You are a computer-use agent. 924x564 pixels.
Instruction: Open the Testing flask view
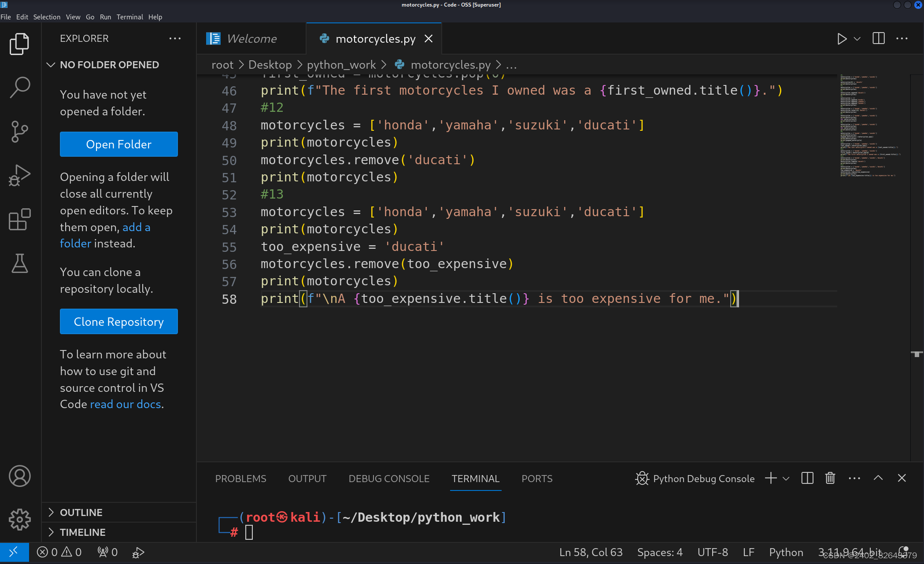[19, 263]
